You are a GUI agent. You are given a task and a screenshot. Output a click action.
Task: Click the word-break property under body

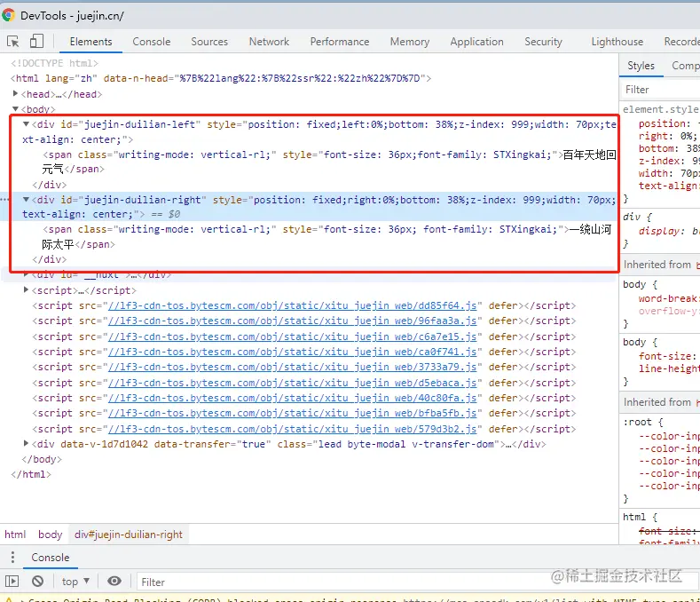click(668, 298)
